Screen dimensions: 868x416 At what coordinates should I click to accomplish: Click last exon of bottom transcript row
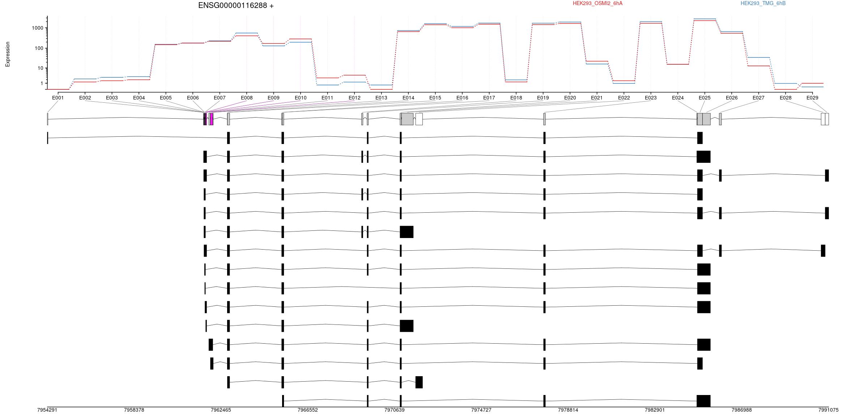coord(704,401)
